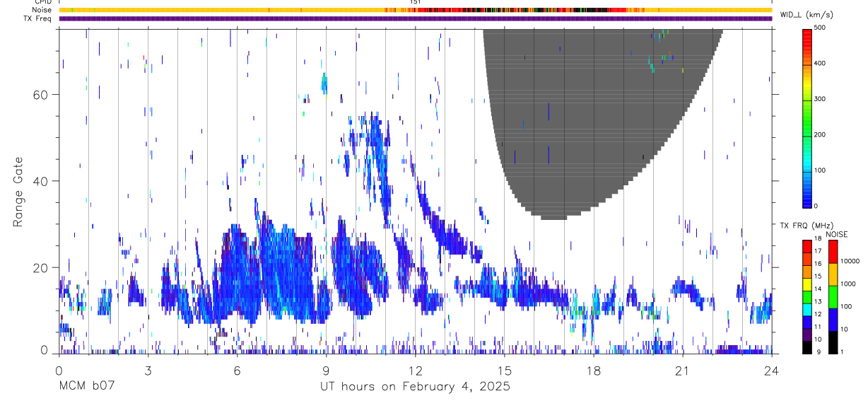Click the red swatch in NOISE legend
The width and height of the screenshot is (868, 401).
tap(833, 252)
